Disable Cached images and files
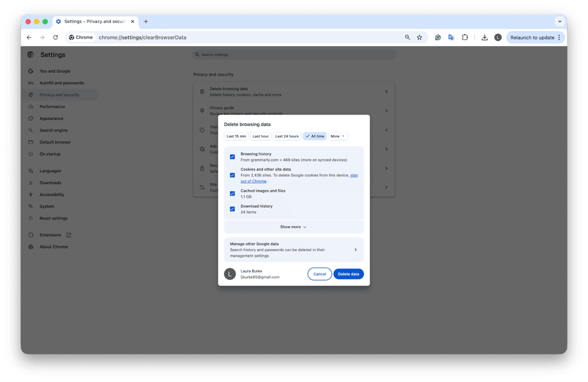 pos(233,193)
